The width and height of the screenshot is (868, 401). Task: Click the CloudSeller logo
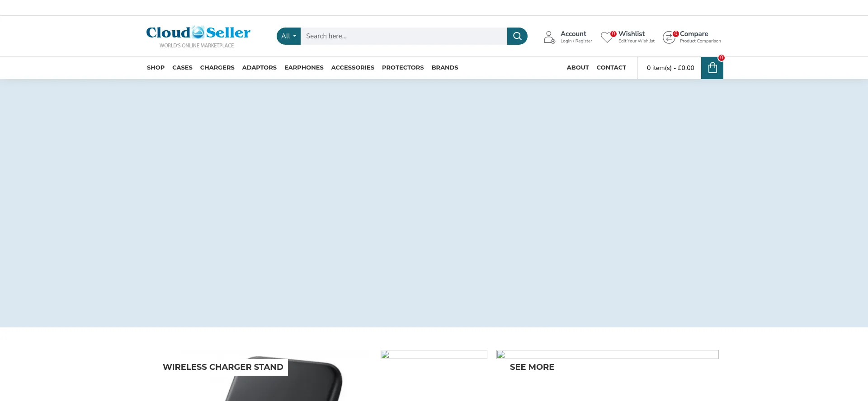click(198, 36)
